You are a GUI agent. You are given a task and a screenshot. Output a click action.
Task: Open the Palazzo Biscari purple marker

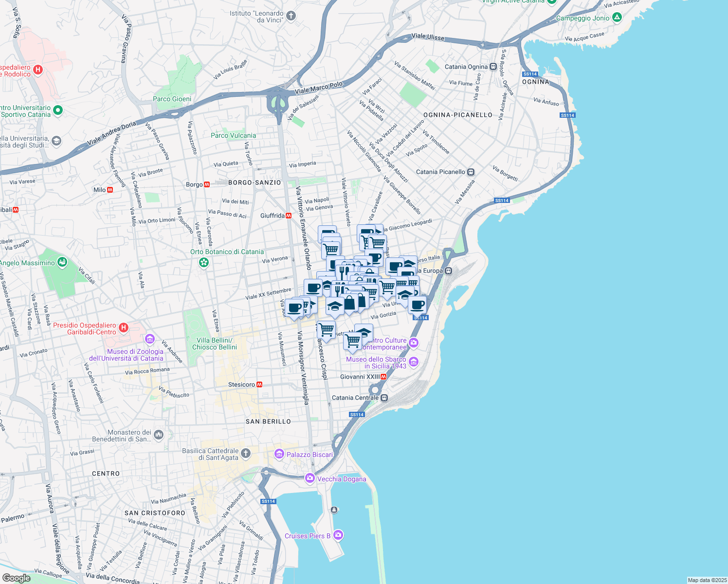[279, 454]
